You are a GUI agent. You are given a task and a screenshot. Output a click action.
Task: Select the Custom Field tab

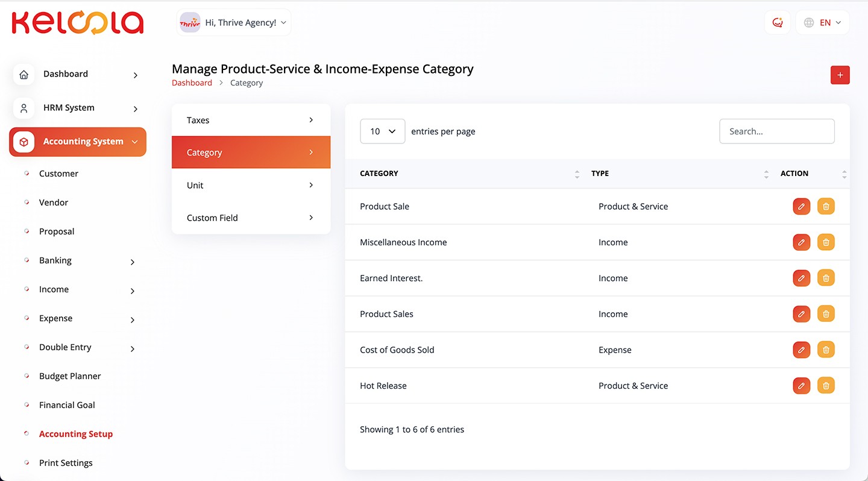click(x=251, y=218)
